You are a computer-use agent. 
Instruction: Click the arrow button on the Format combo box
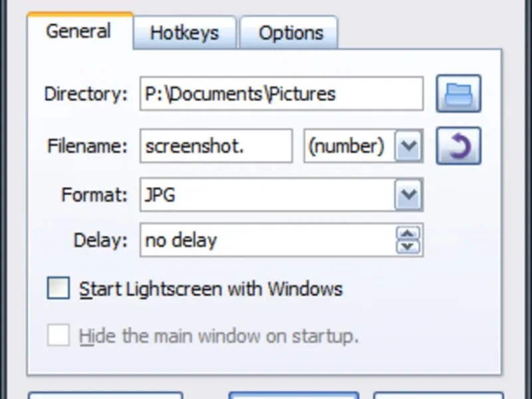click(408, 195)
